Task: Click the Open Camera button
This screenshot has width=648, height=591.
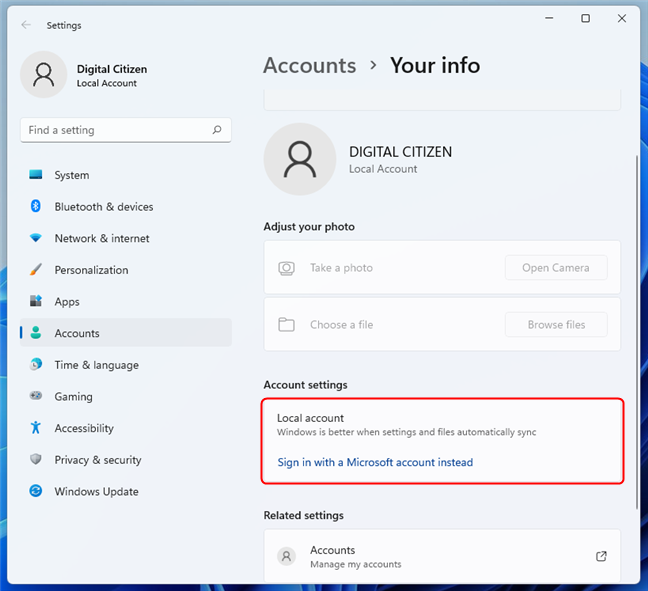Action: click(x=555, y=268)
